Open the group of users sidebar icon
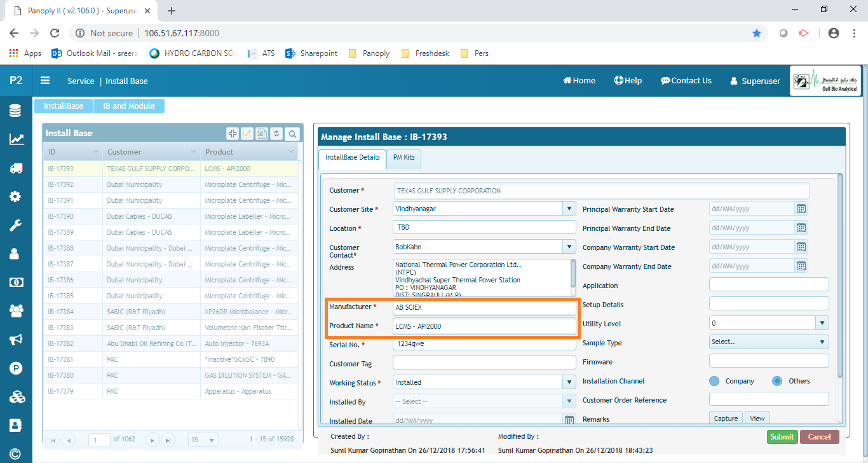 click(15, 310)
